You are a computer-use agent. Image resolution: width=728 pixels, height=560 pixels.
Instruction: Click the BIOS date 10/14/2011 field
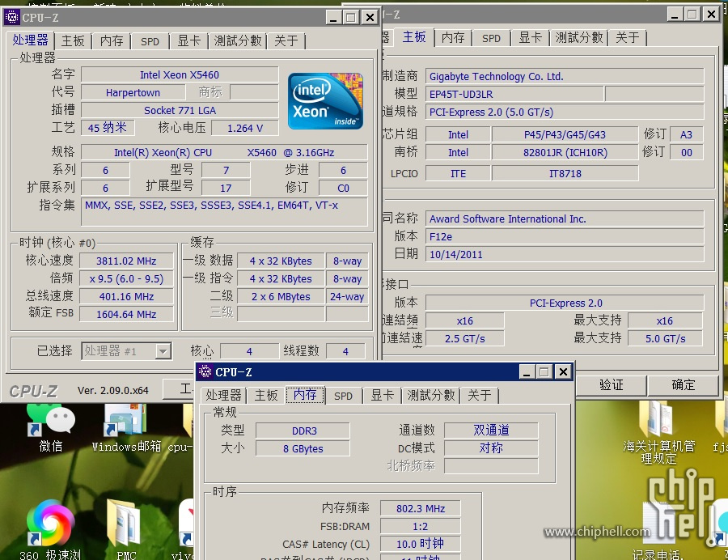(x=565, y=254)
